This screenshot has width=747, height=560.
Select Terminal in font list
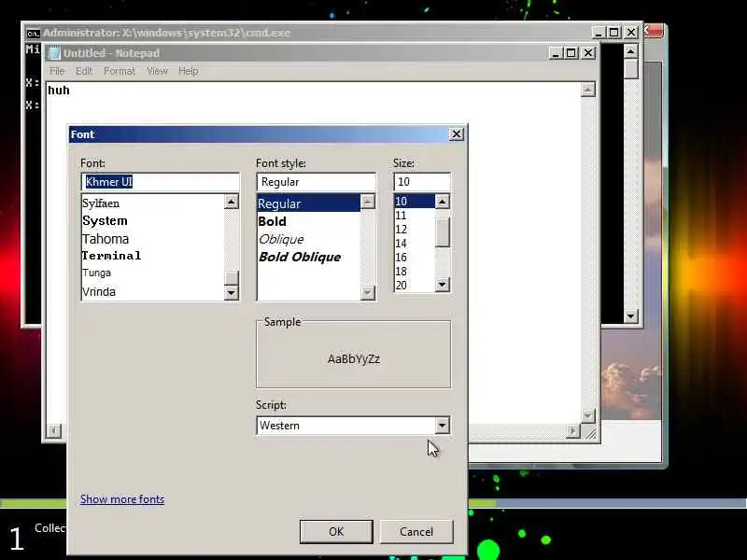[x=152, y=256]
